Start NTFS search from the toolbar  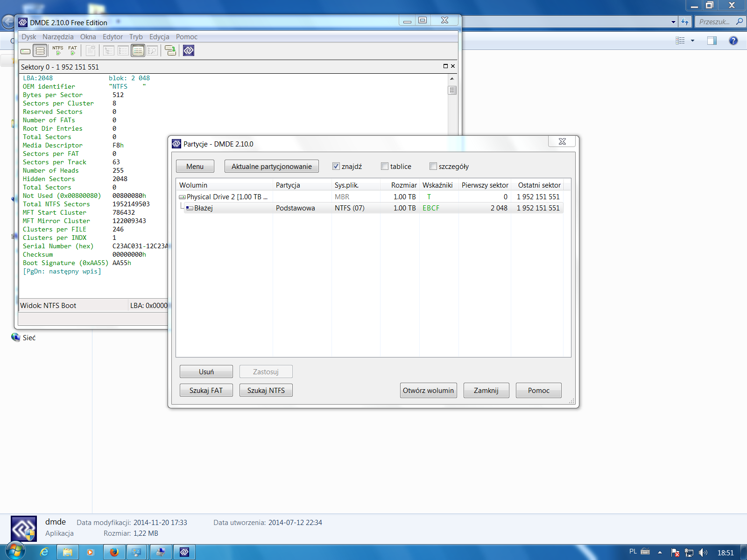[x=58, y=50]
